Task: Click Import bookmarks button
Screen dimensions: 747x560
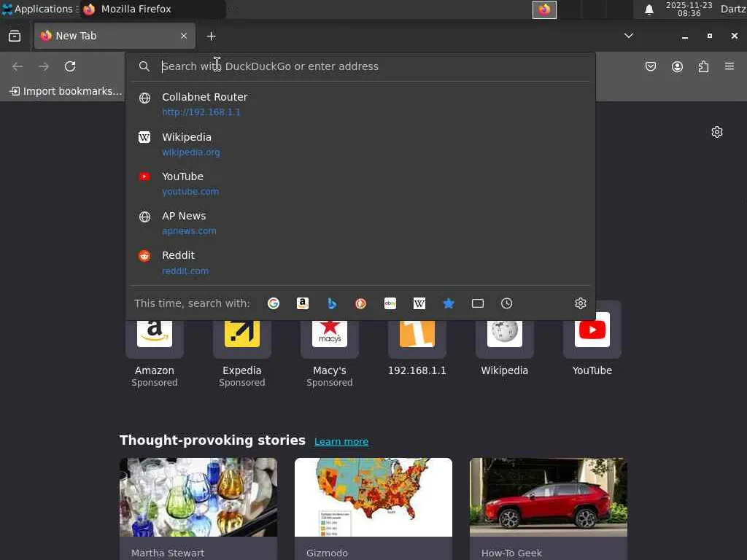Action: pyautogui.click(x=66, y=91)
